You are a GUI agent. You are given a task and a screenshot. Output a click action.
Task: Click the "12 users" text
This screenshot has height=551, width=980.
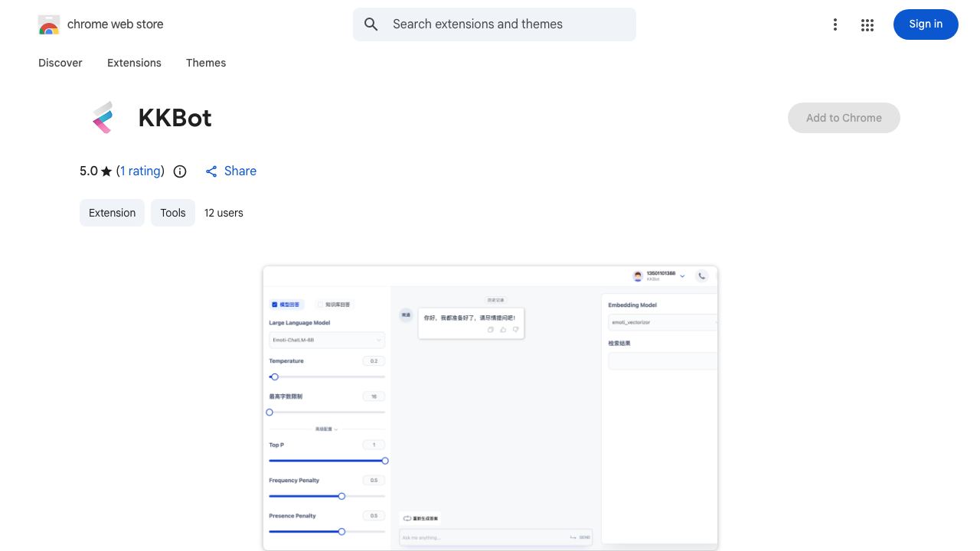tap(224, 213)
